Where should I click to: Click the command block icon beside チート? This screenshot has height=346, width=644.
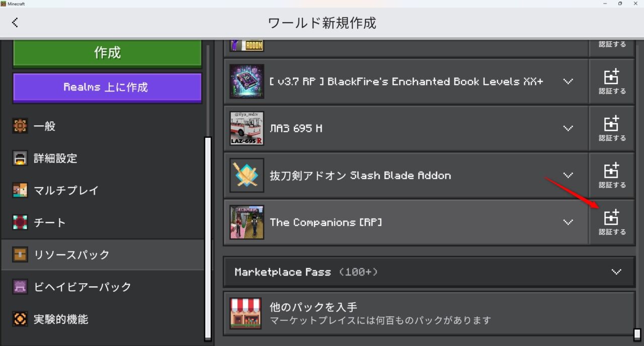[x=20, y=223]
